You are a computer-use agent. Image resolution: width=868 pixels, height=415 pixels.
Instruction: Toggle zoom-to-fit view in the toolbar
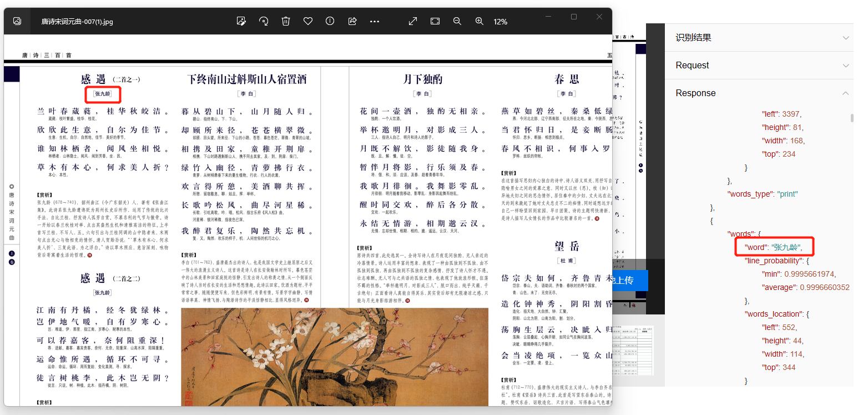[x=435, y=21]
